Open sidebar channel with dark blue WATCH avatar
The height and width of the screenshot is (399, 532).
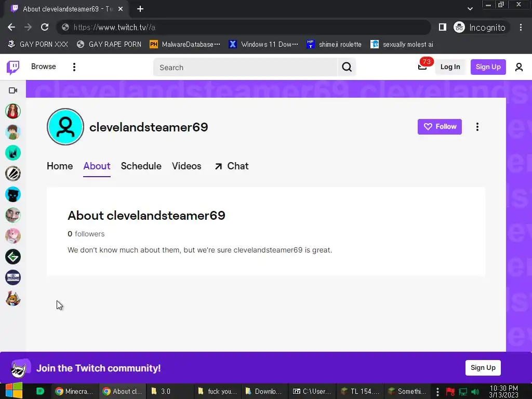13,277
